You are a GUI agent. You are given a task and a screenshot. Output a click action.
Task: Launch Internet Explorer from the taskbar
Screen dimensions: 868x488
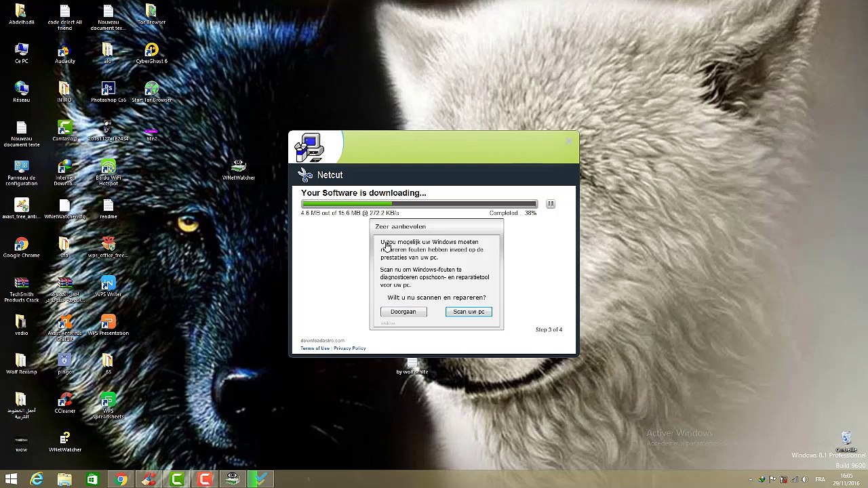pos(37,480)
